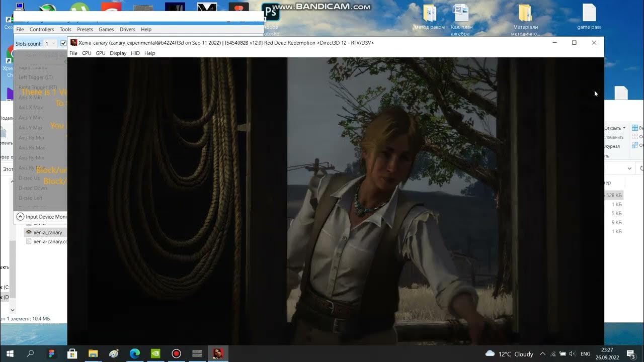Image resolution: width=644 pixels, height=362 pixels.
Task: Open Slots count dropdown
Action: pyautogui.click(x=50, y=44)
